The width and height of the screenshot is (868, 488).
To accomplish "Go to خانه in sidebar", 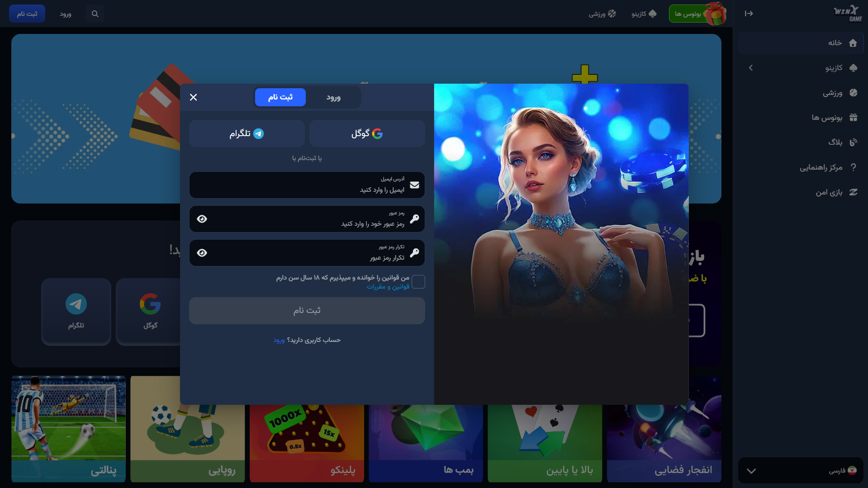I will click(801, 43).
